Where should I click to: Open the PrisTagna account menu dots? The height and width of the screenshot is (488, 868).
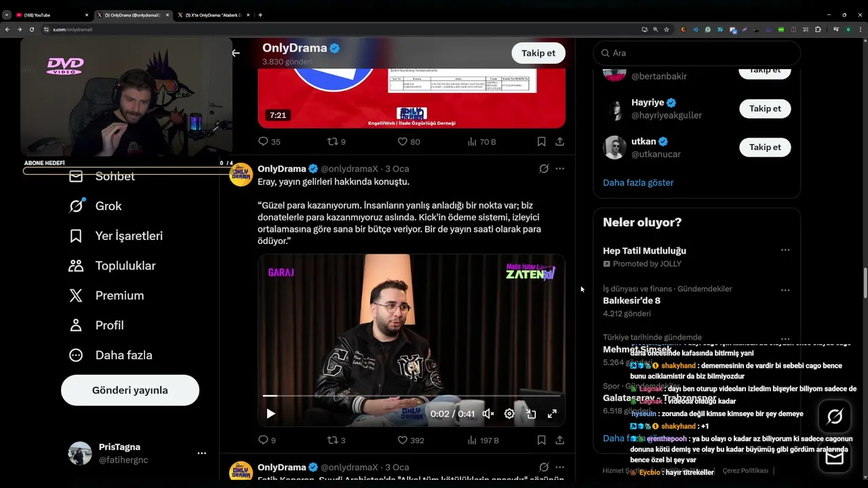click(201, 453)
